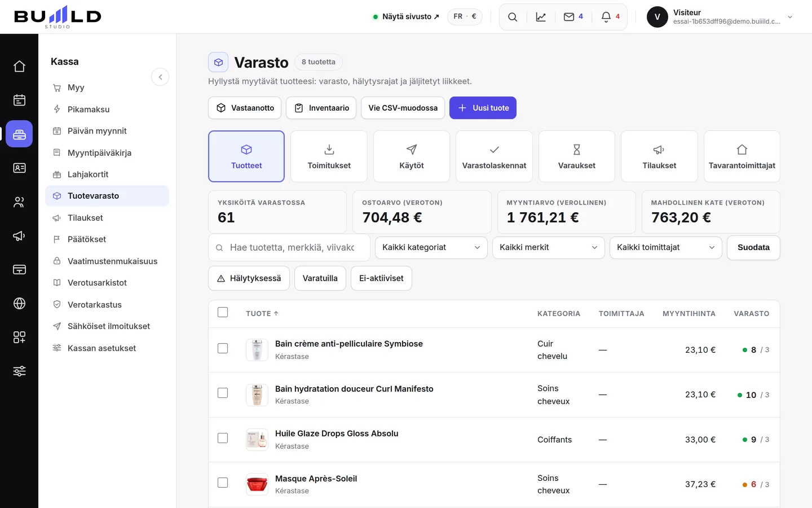812x508 pixels.
Task: Open the sliders settings icon in left rail
Action: [x=19, y=371]
